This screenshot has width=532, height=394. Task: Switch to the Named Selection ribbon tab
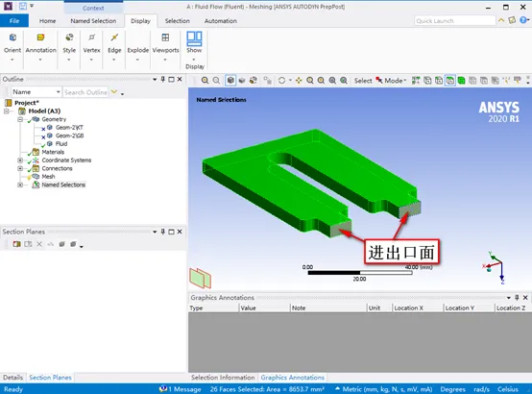tap(93, 21)
